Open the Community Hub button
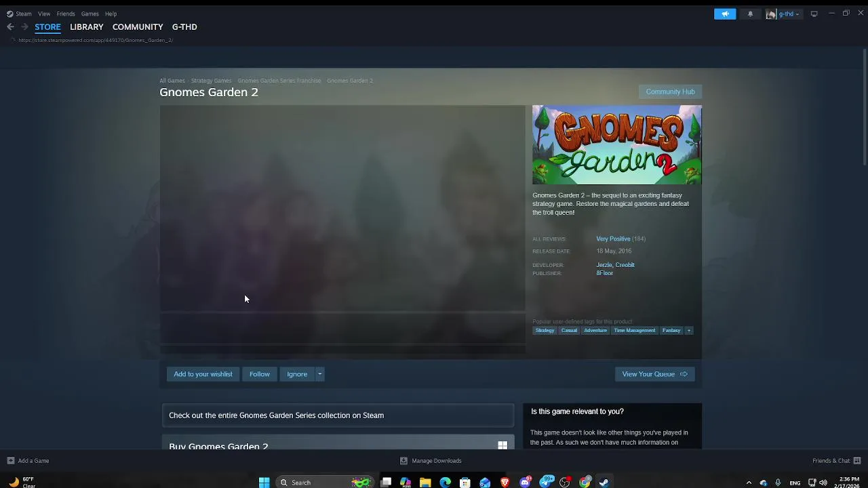 click(x=670, y=91)
